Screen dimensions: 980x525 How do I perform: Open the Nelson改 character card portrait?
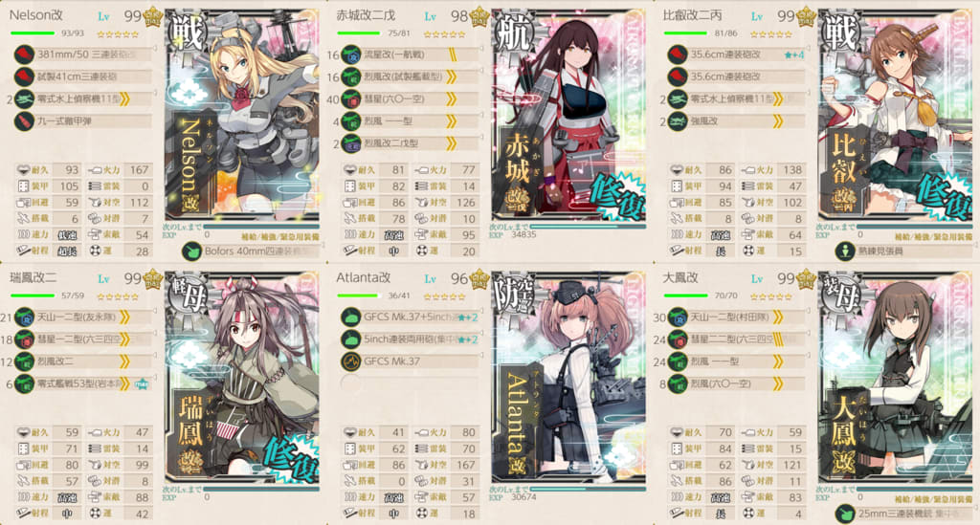click(242, 116)
